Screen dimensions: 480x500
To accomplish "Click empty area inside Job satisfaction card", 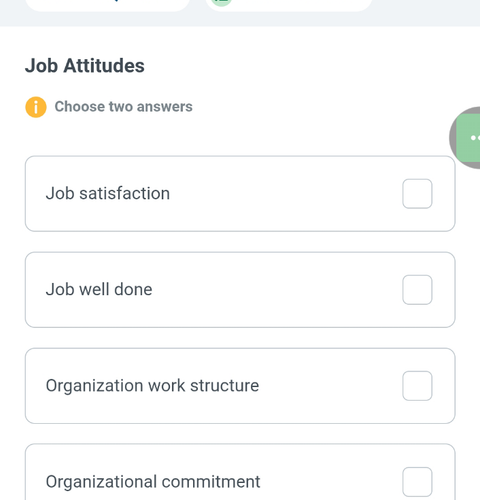I will click(x=283, y=194).
